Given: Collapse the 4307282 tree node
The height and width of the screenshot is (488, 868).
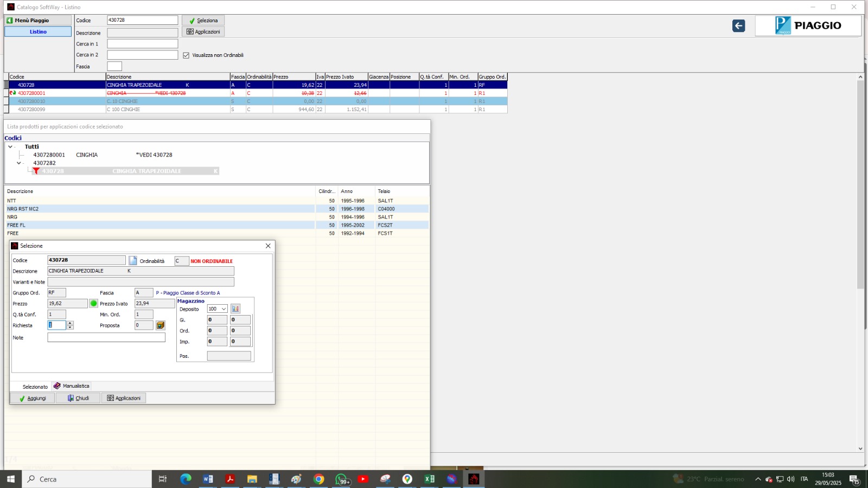Looking at the screenshot, I should [19, 163].
